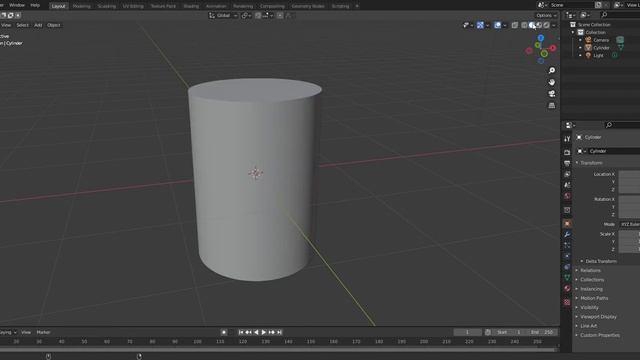
Task: Switch to material preview shading
Action: pyautogui.click(x=539, y=25)
